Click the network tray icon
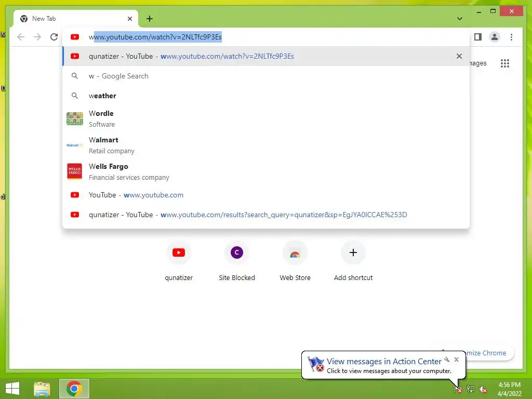532x399 pixels. 471,389
